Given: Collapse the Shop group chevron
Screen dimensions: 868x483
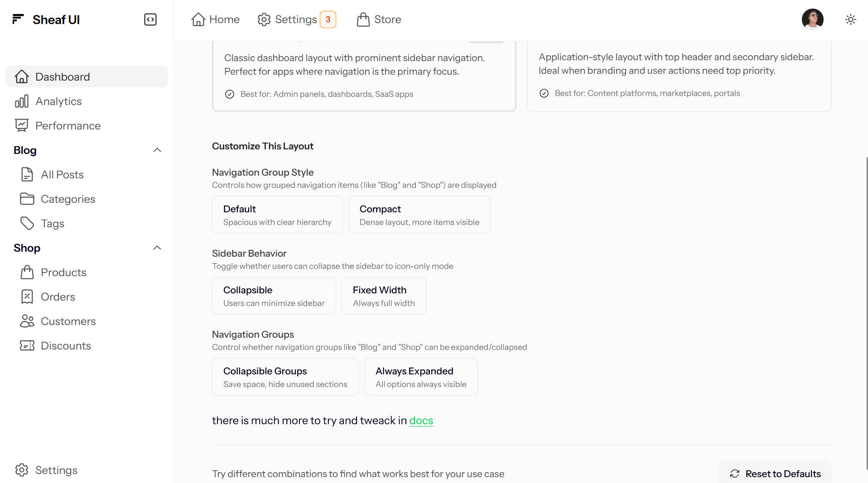Looking at the screenshot, I should 157,248.
